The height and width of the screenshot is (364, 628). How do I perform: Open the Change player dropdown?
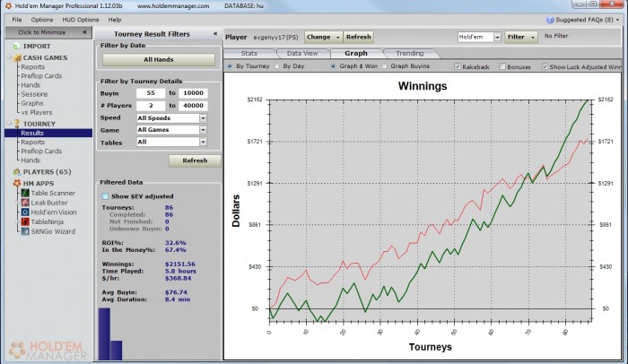pyautogui.click(x=323, y=38)
